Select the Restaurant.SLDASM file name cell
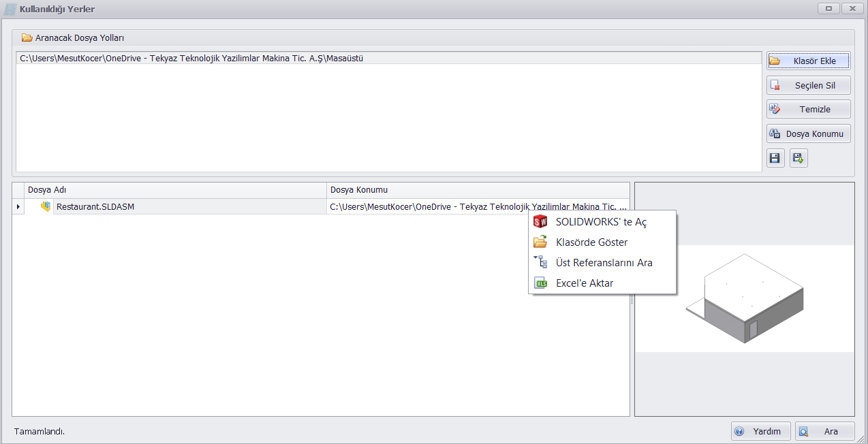This screenshot has width=868, height=444. tap(190, 206)
